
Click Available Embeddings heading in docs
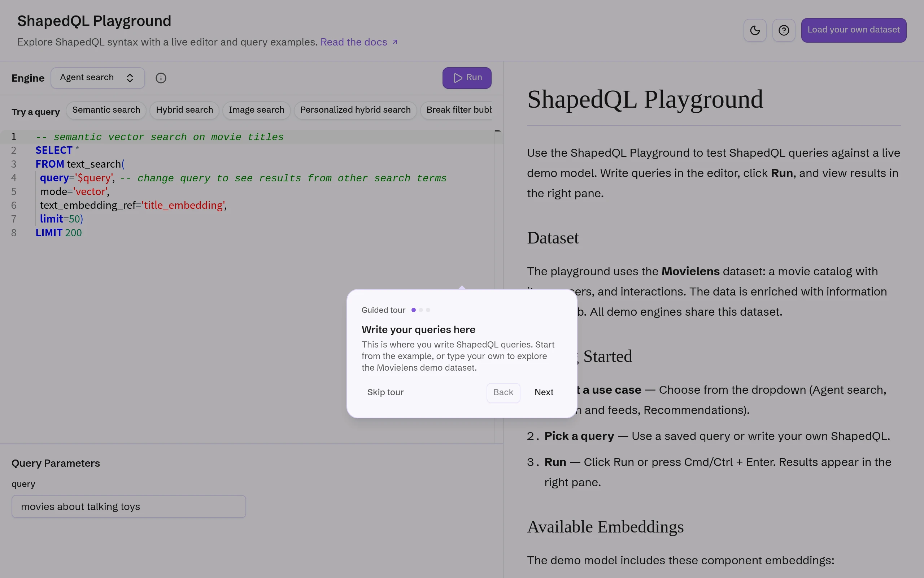point(605,527)
